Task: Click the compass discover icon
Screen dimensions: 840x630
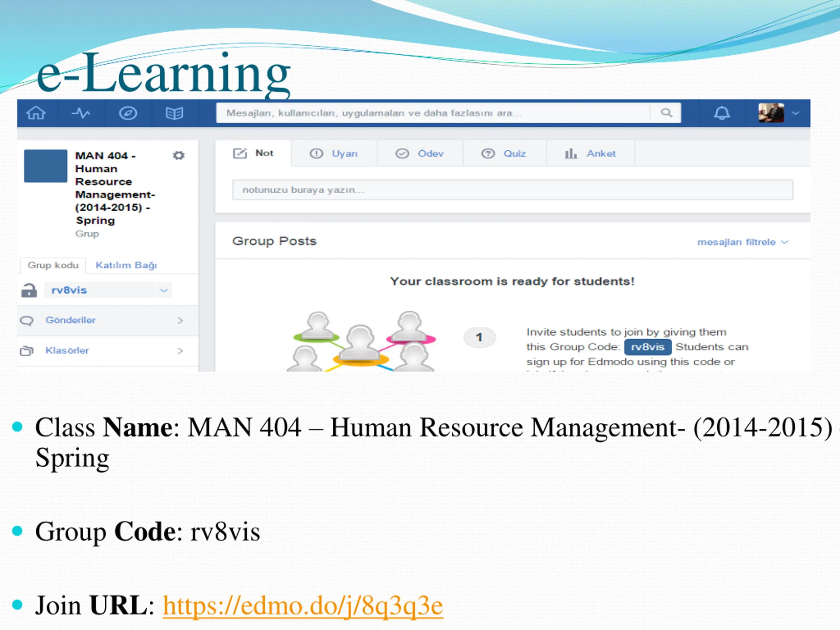Action: (x=128, y=113)
